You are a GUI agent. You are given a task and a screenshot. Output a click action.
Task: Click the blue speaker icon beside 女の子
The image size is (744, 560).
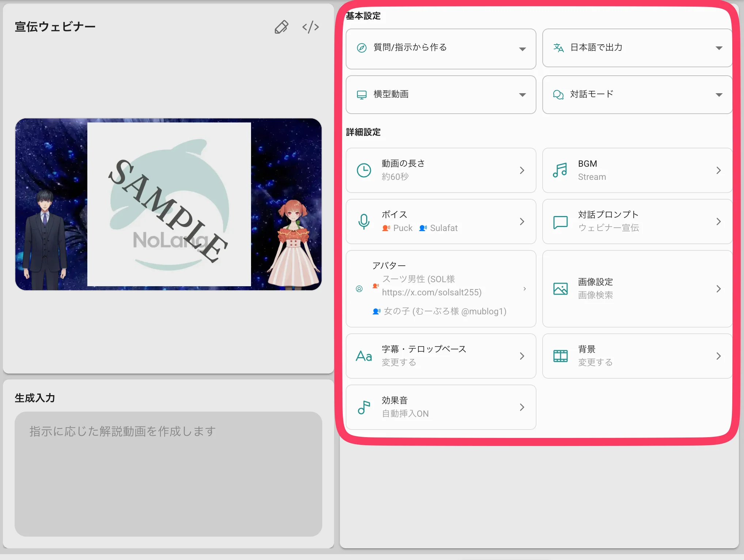click(376, 311)
